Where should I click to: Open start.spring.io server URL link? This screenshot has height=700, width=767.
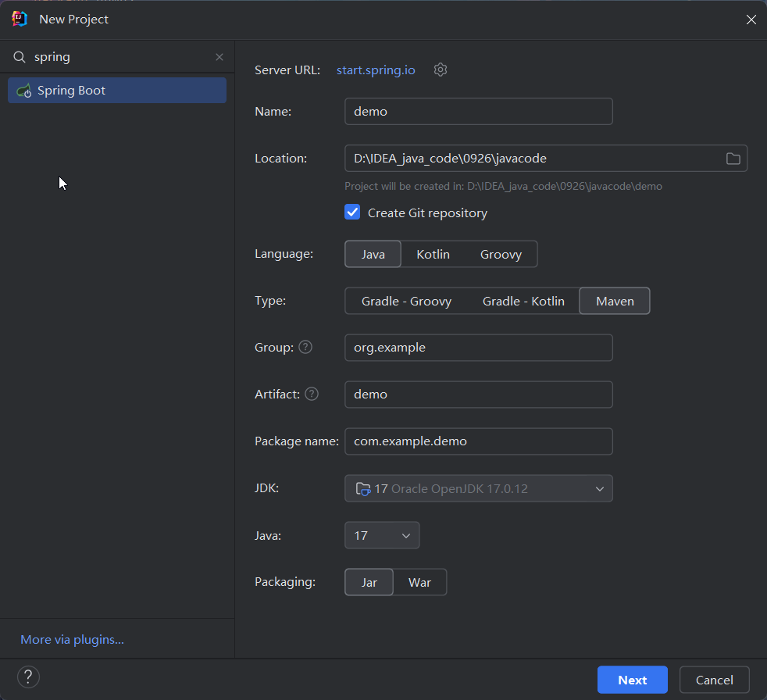click(376, 70)
